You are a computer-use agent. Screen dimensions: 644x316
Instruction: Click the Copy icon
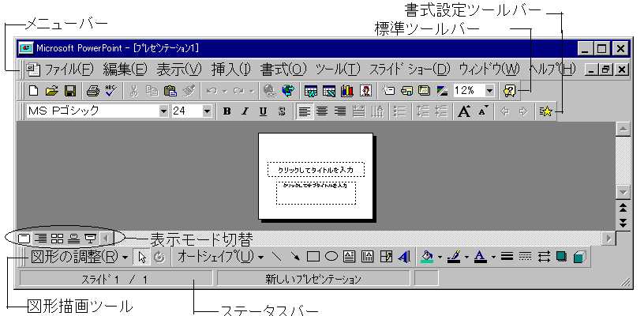(x=152, y=91)
